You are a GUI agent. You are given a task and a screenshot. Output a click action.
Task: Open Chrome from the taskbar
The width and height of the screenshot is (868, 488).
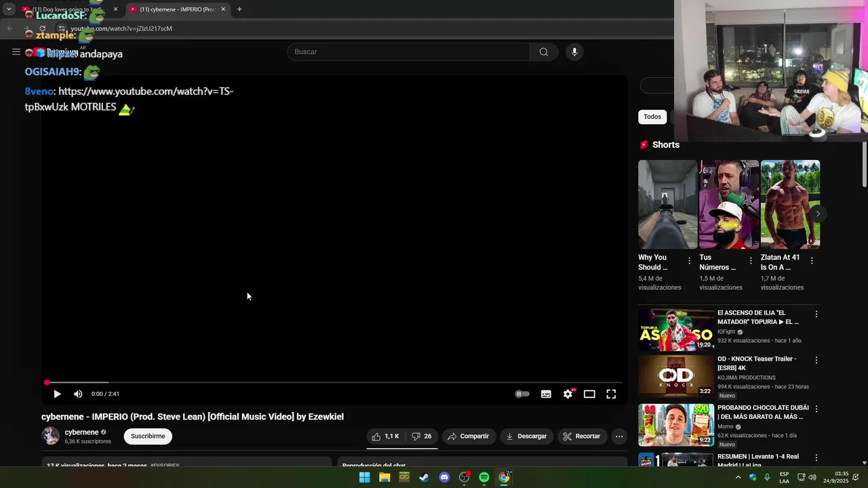tap(504, 477)
